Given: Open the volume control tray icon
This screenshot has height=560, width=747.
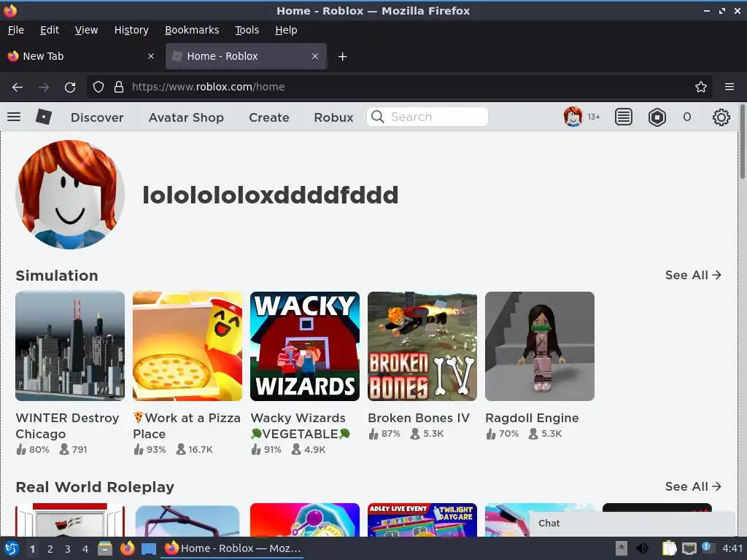Looking at the screenshot, I should click(642, 548).
